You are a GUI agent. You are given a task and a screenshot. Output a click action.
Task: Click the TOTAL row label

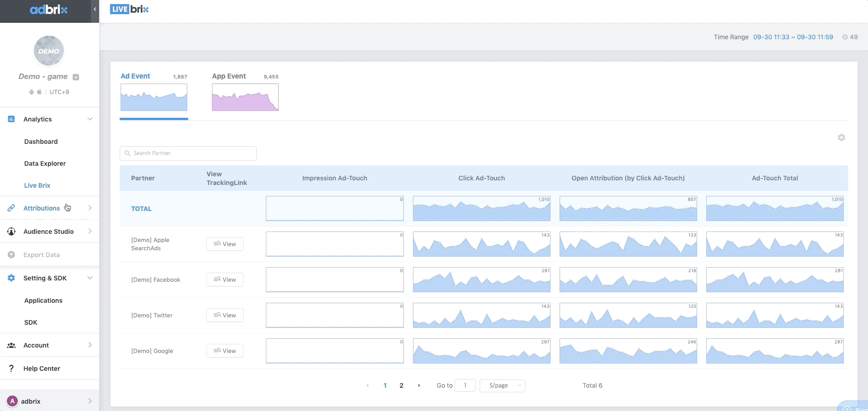(x=142, y=209)
